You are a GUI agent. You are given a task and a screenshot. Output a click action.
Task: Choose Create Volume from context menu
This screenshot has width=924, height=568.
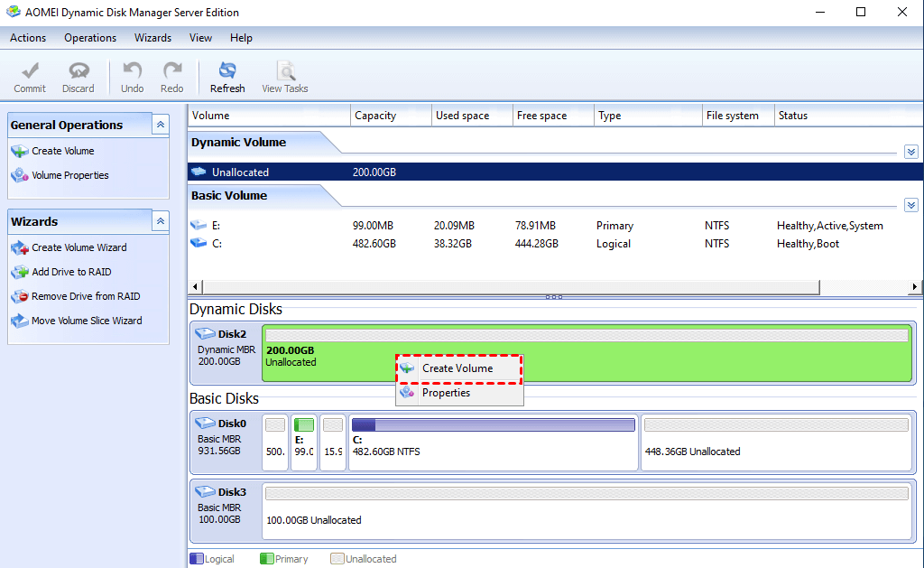[x=459, y=368]
